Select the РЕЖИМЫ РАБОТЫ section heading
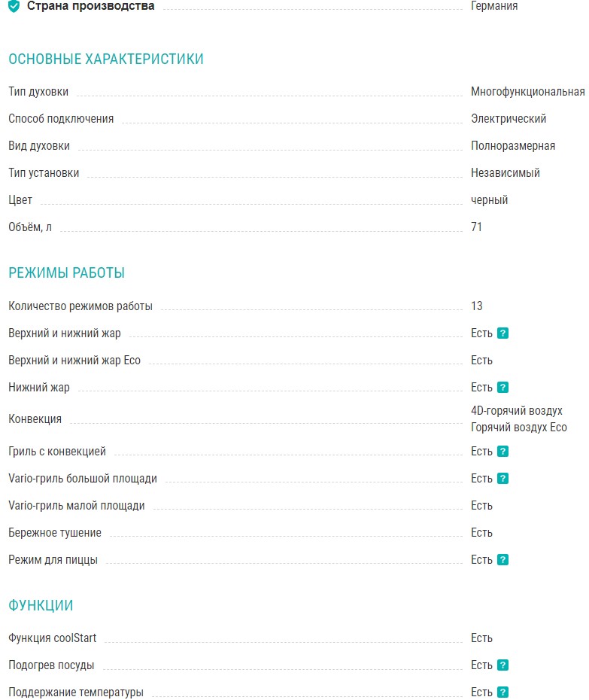Viewport: 589px width, 700px height. (67, 273)
